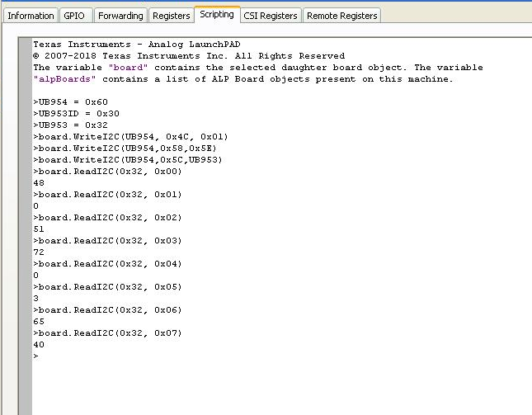
Task: Click the purple "board" variable text
Action: coord(128,67)
